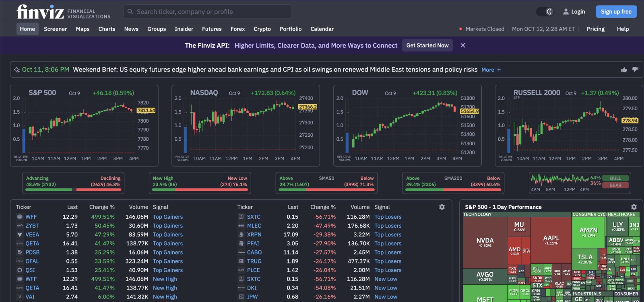Open the Maps tab
The width and height of the screenshot is (644, 302).
(83, 29)
